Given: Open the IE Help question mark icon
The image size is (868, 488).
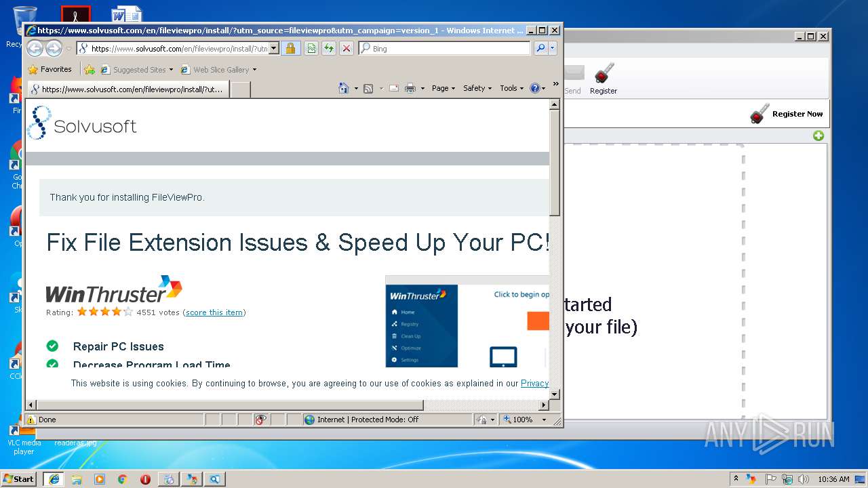Looking at the screenshot, I should 534,88.
